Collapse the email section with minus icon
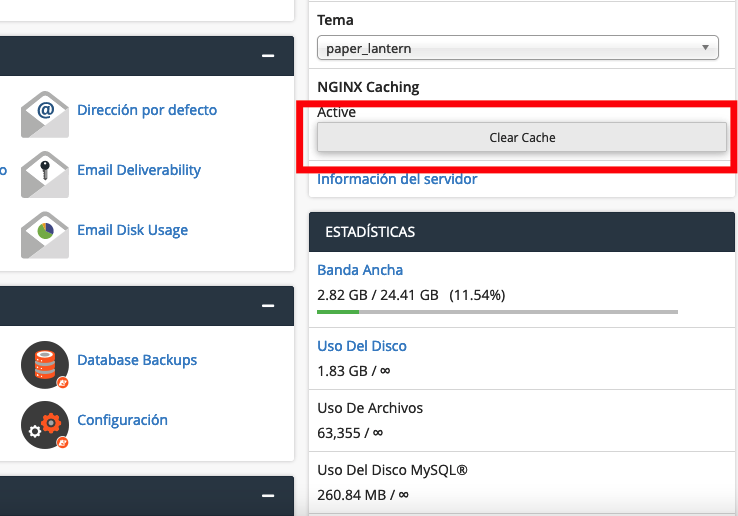738x516 pixels. click(x=268, y=56)
